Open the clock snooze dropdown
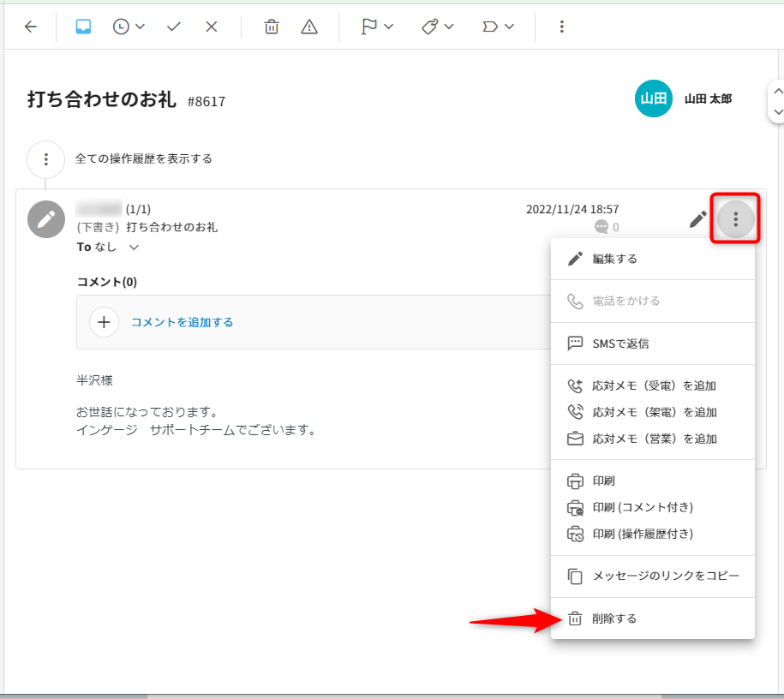The height and width of the screenshot is (699, 784). tap(129, 27)
